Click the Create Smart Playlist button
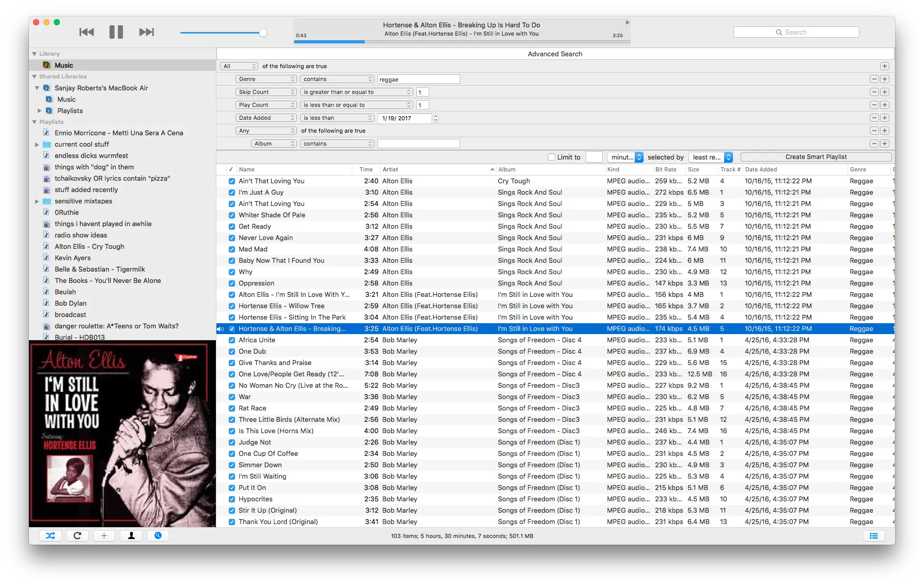Image resolution: width=924 pixels, height=586 pixels. [x=816, y=156]
